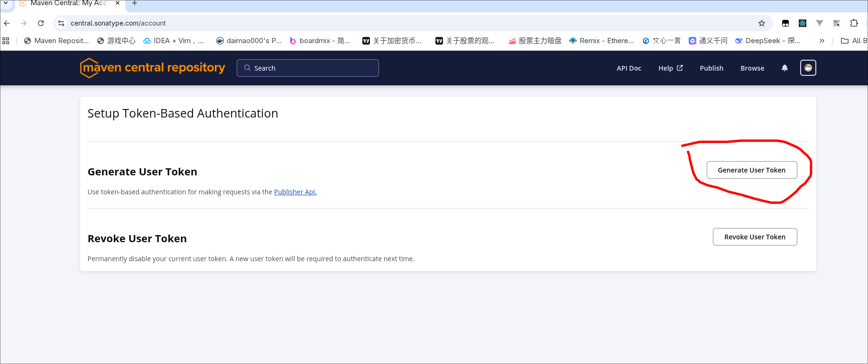Image resolution: width=868 pixels, height=364 pixels.
Task: Click the React atom extension icon
Action: (x=803, y=23)
